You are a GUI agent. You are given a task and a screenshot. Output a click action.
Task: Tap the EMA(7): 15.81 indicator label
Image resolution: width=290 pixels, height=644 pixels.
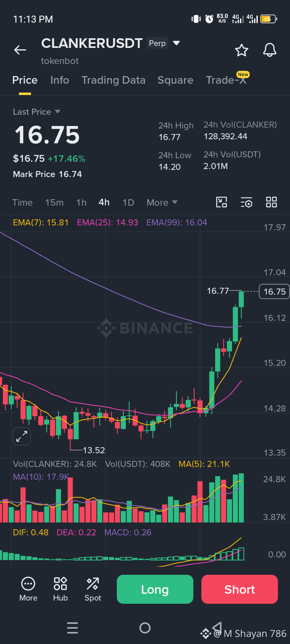(41, 223)
